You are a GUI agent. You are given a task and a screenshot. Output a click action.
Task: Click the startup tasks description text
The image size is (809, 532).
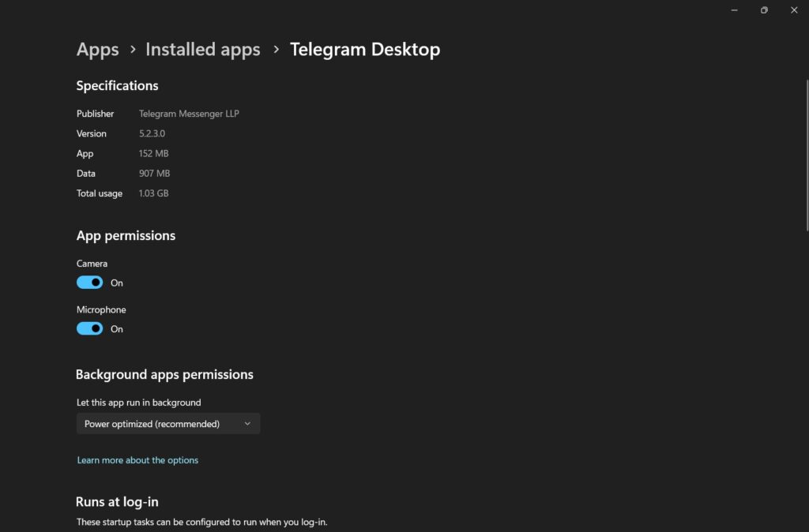[201, 522]
